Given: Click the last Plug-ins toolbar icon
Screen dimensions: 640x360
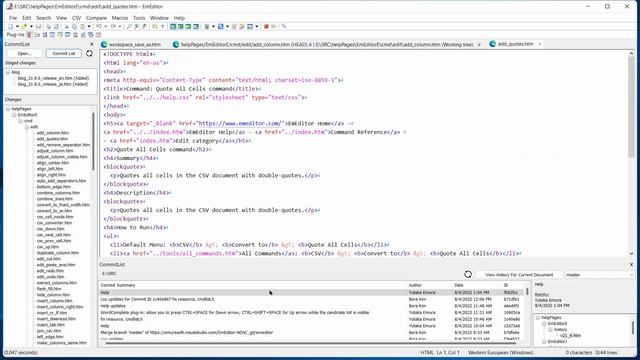Looking at the screenshot, I should coord(98,35).
